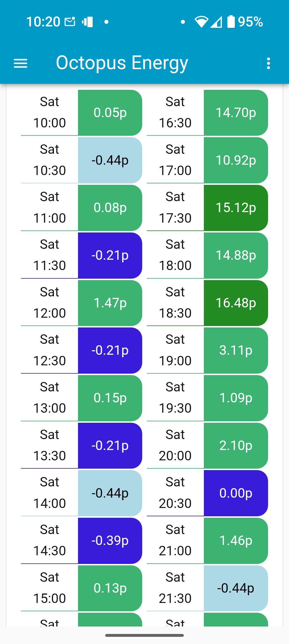289x644 pixels.
Task: Tap the dark green 15.12p tile
Action: pyautogui.click(x=236, y=208)
